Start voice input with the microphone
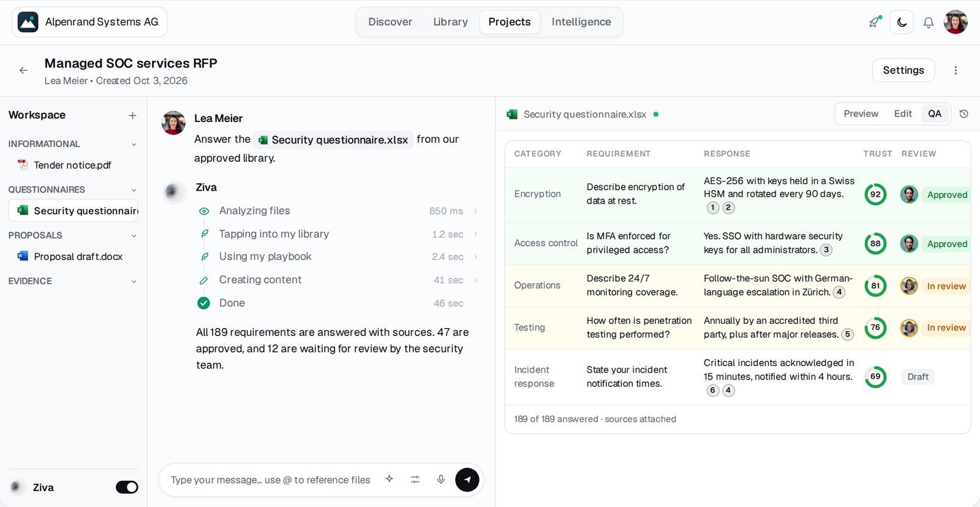The width and height of the screenshot is (980, 507). 441,479
